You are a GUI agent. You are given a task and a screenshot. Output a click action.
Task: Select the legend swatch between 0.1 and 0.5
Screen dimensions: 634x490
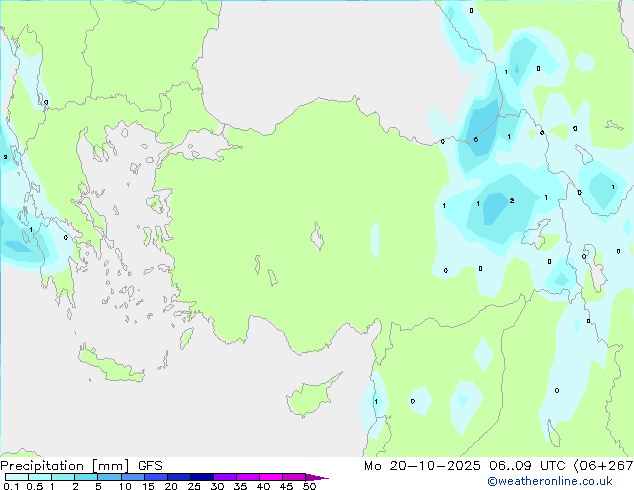pos(17,477)
